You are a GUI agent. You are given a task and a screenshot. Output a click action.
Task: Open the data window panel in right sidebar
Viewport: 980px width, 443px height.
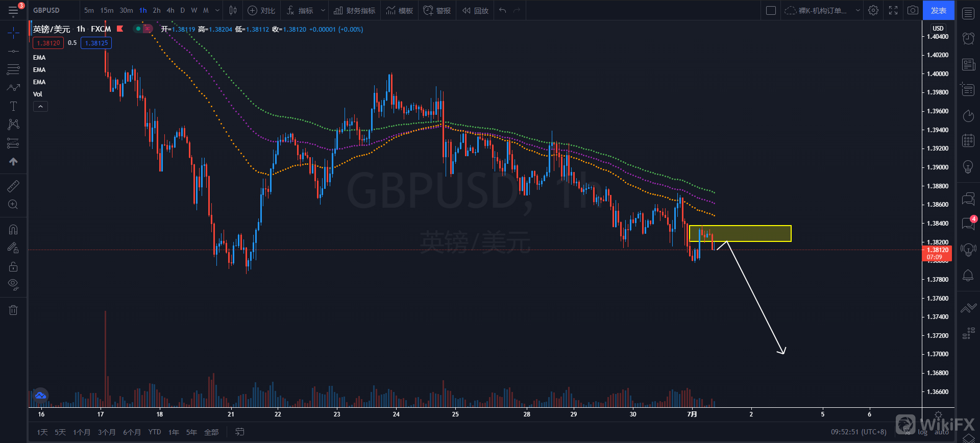pos(968,90)
